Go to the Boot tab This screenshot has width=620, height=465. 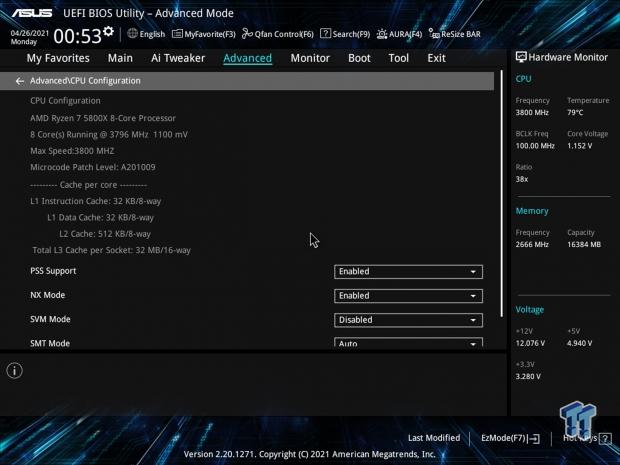click(359, 58)
